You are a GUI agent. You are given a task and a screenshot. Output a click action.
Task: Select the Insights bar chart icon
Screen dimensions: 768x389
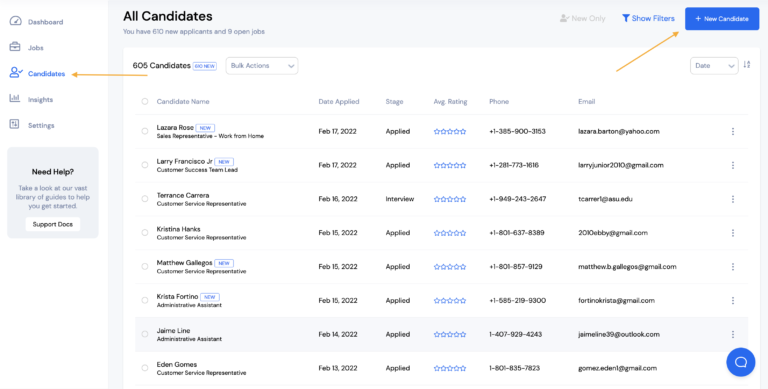click(x=15, y=98)
